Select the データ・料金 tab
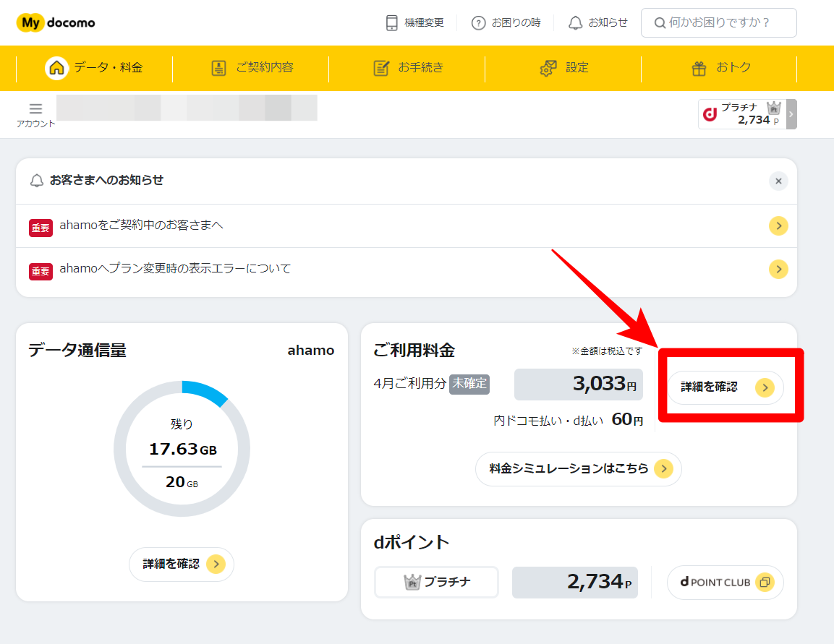 coord(94,68)
